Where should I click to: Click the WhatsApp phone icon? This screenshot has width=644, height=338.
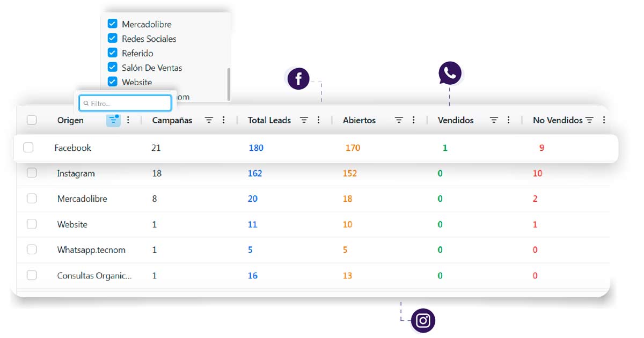[x=450, y=74]
